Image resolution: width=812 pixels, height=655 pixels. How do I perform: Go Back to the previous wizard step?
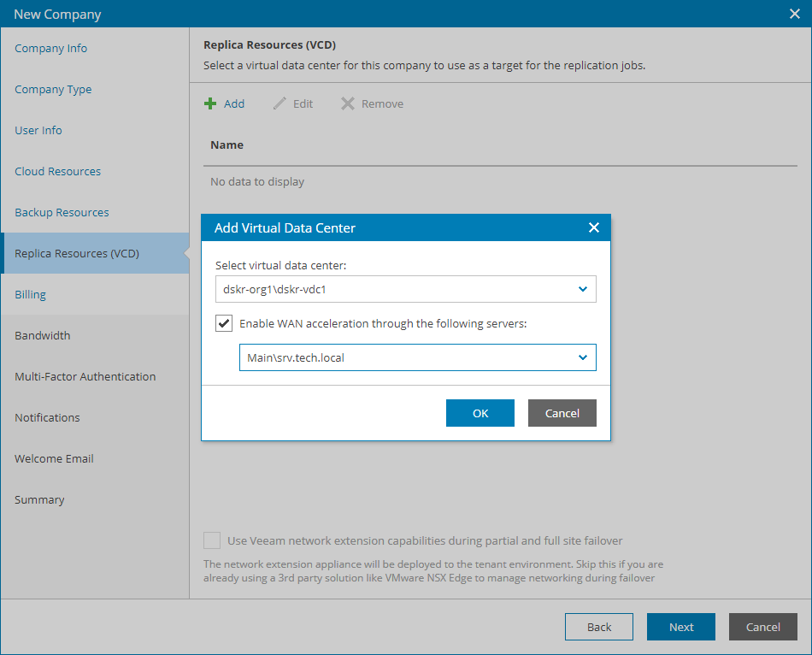tap(599, 627)
